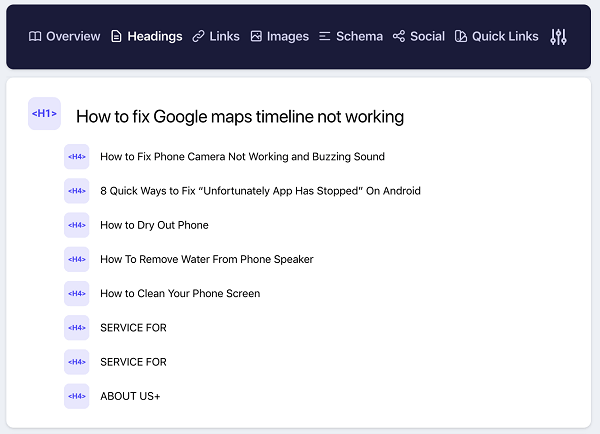
Task: Select the 'Unfortunately App Has Stopped' heading
Action: (x=260, y=191)
